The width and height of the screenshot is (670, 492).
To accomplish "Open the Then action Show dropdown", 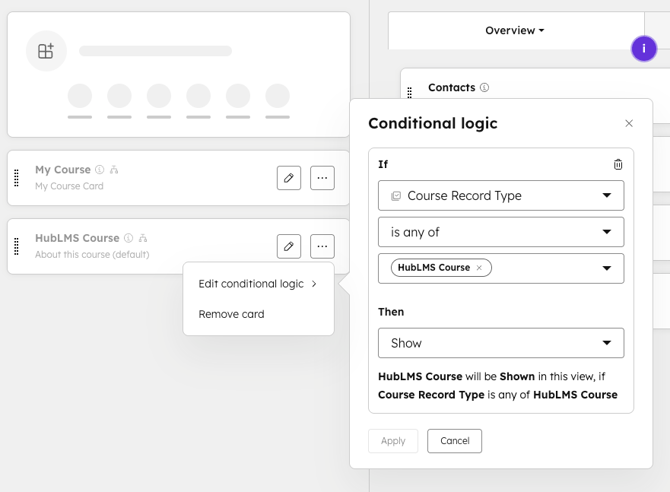I will (x=501, y=343).
